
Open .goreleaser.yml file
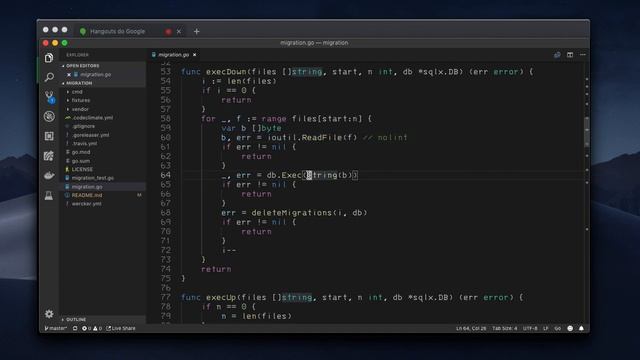[x=91, y=135]
